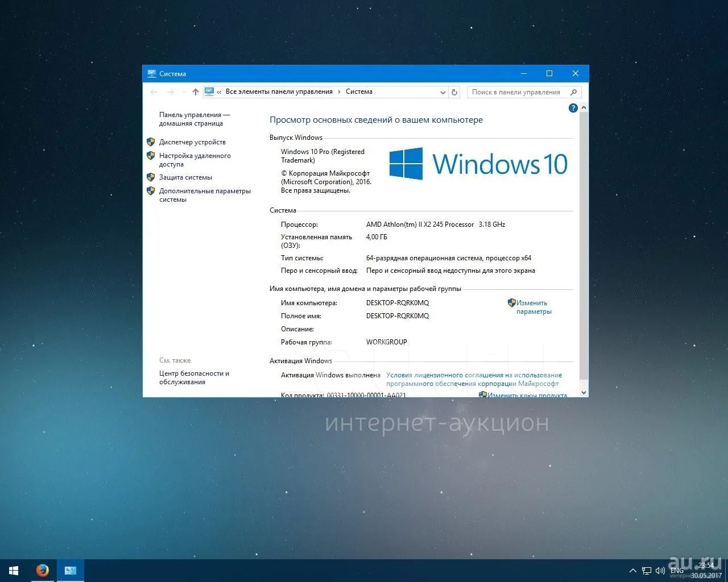The image size is (728, 582).
Task: Refresh the System page
Action: (x=454, y=92)
